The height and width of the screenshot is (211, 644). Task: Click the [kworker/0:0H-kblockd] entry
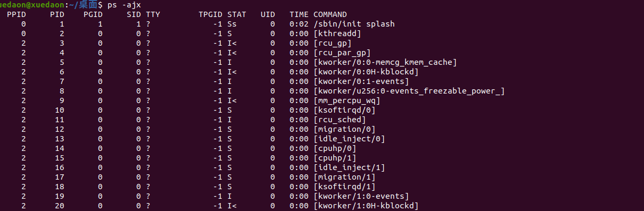[366, 72]
